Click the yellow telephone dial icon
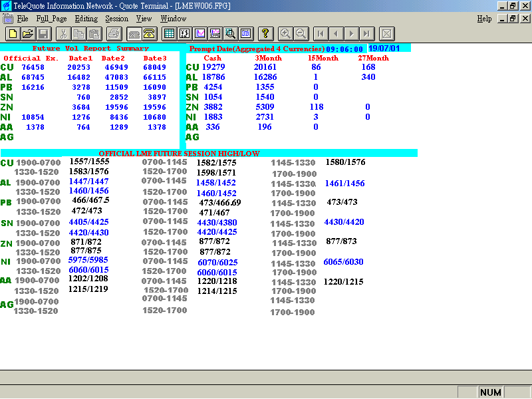 149,34
